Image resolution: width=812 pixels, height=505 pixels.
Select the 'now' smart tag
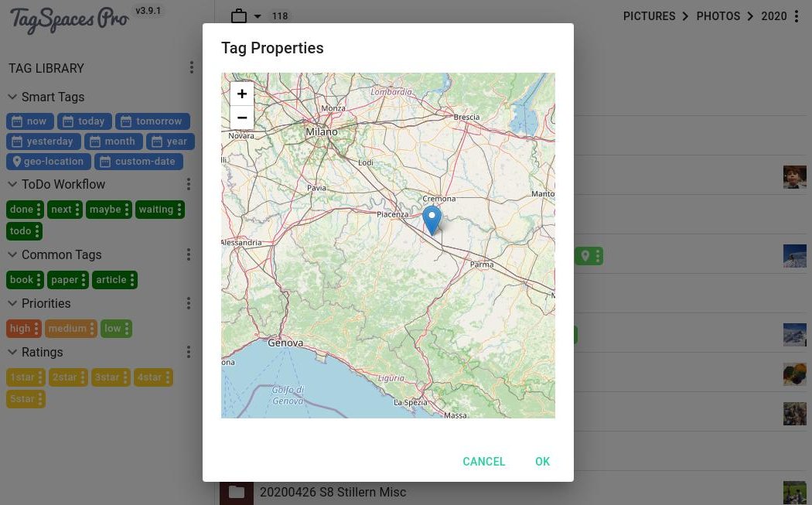point(30,121)
